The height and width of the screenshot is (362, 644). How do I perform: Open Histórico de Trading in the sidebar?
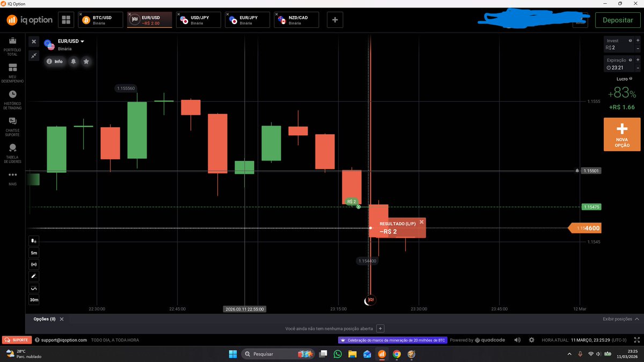[x=12, y=100]
